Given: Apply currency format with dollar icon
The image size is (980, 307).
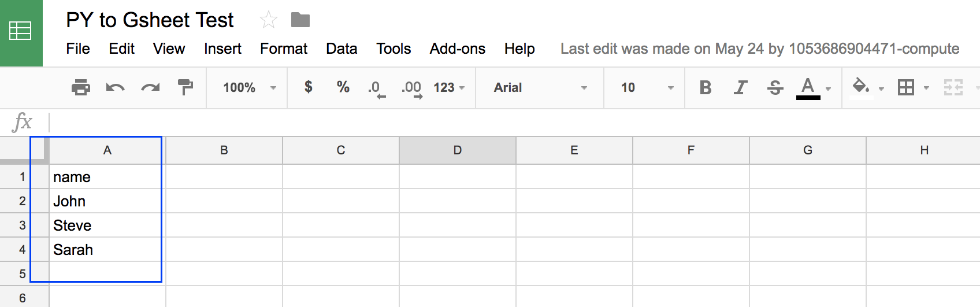Looking at the screenshot, I should coord(309,87).
